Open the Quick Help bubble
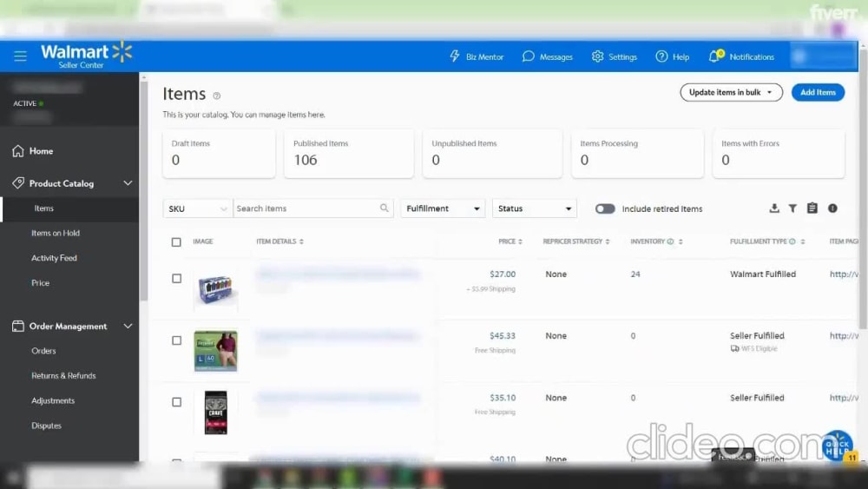This screenshot has height=489, width=868. click(837, 446)
